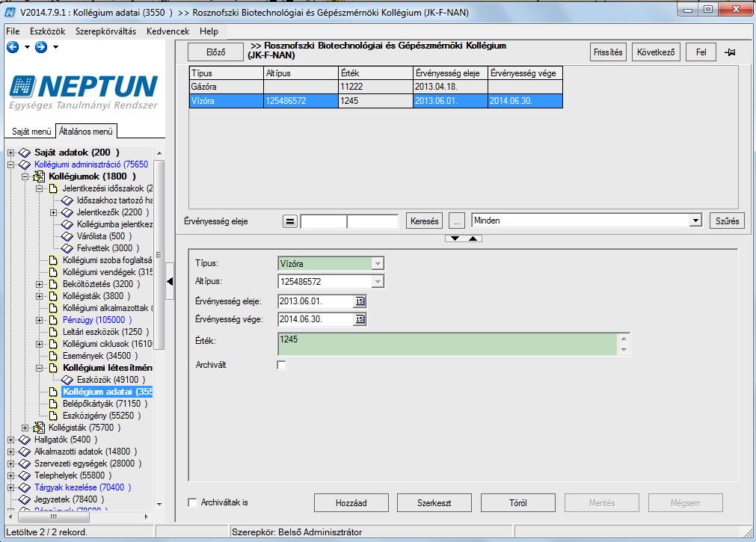
Task: Click the Következő button
Action: coord(656,52)
